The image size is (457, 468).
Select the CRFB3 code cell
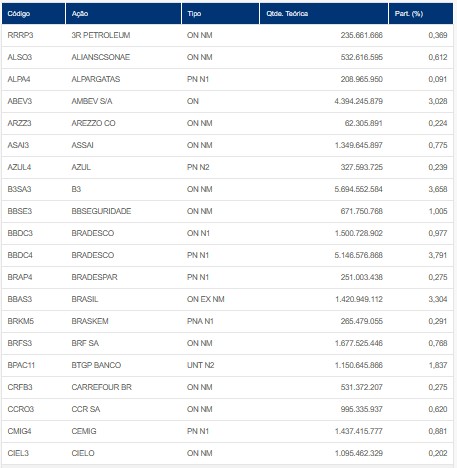pyautogui.click(x=20, y=387)
